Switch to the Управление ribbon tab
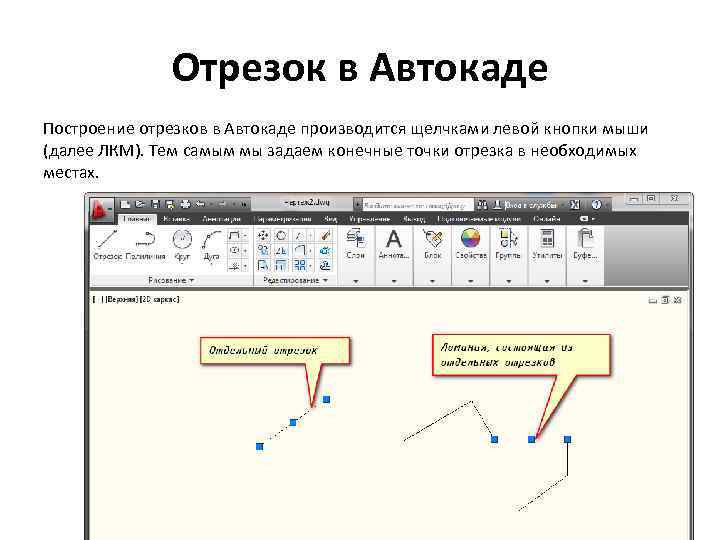The width and height of the screenshot is (720, 540). 370,219
